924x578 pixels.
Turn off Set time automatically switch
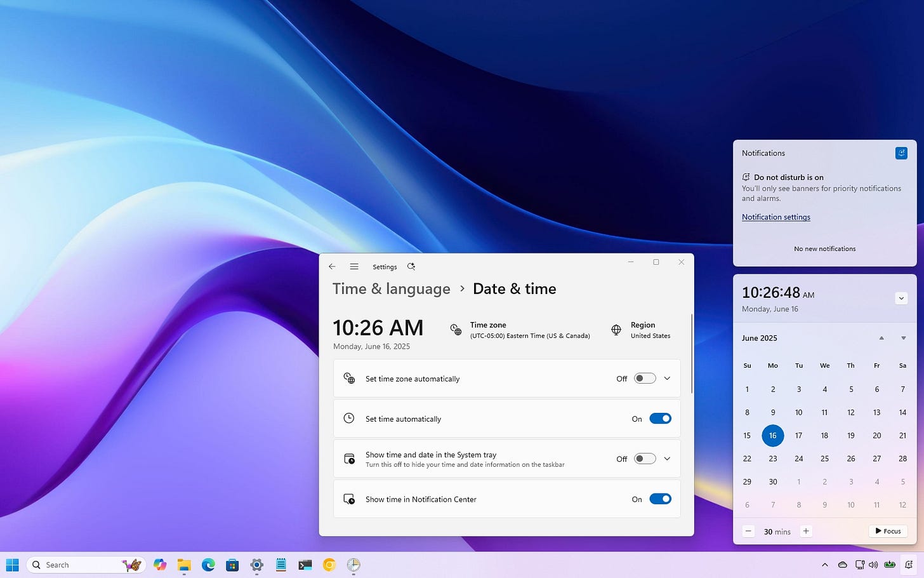click(660, 419)
